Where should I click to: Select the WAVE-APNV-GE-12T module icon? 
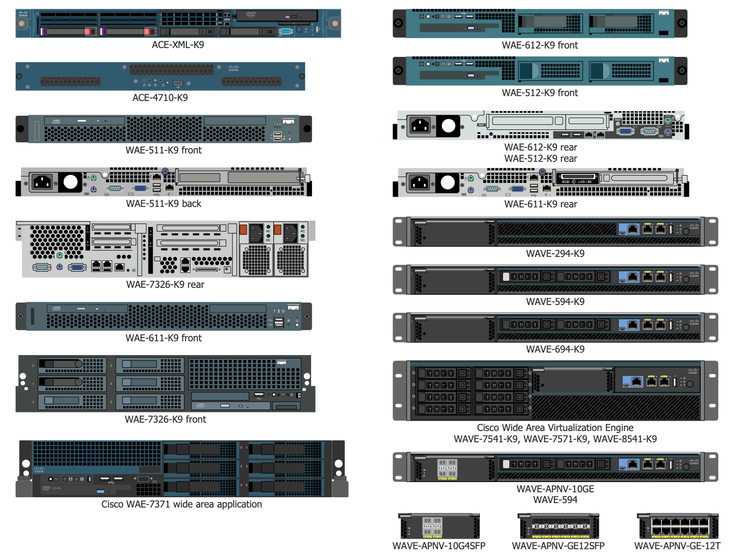pos(678,526)
